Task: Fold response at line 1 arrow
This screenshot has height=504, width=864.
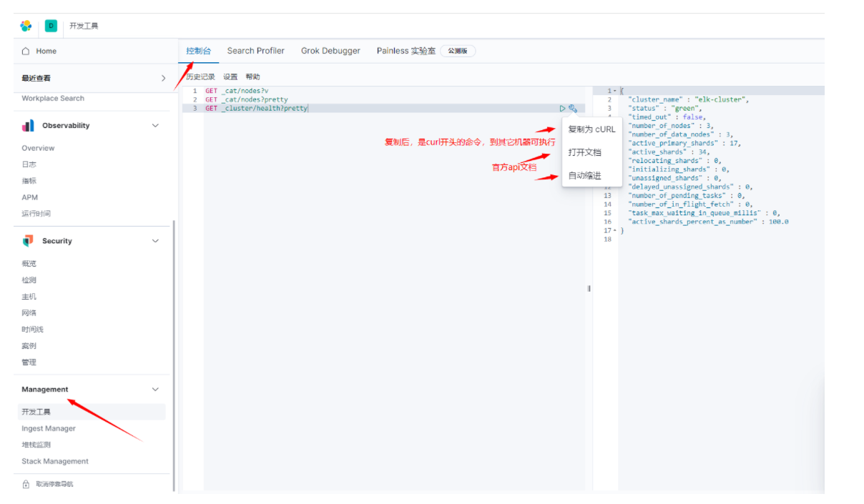Action: [615, 91]
